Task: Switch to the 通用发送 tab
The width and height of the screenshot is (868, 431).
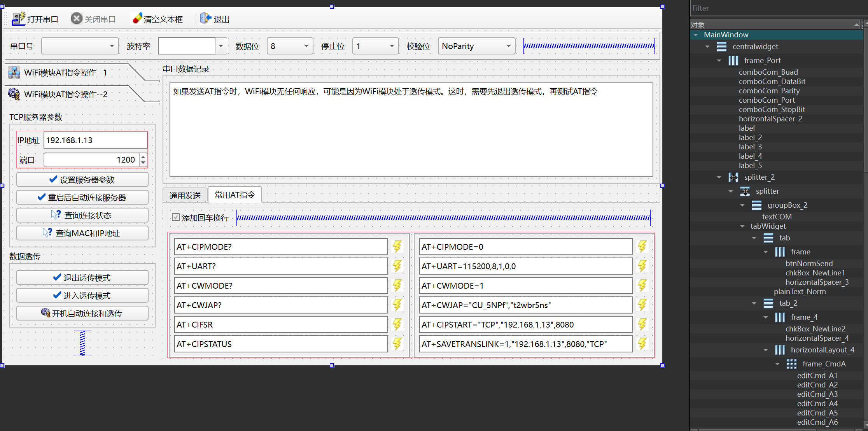Action: (185, 195)
